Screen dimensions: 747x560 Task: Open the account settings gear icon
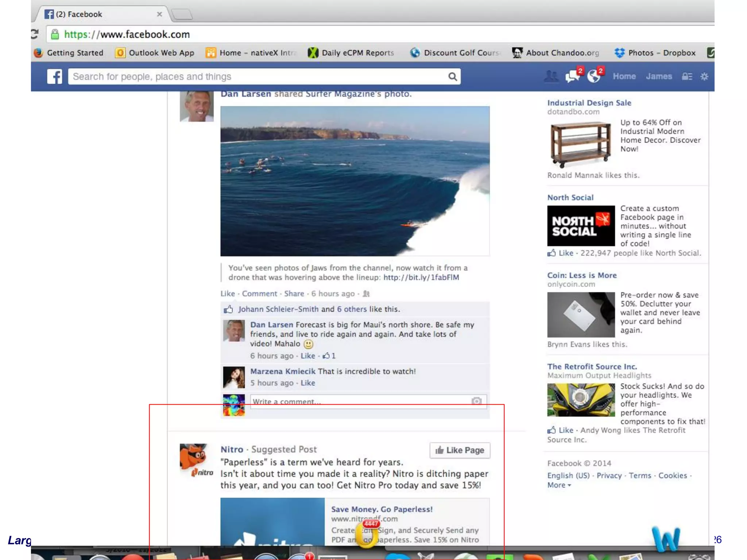click(704, 77)
